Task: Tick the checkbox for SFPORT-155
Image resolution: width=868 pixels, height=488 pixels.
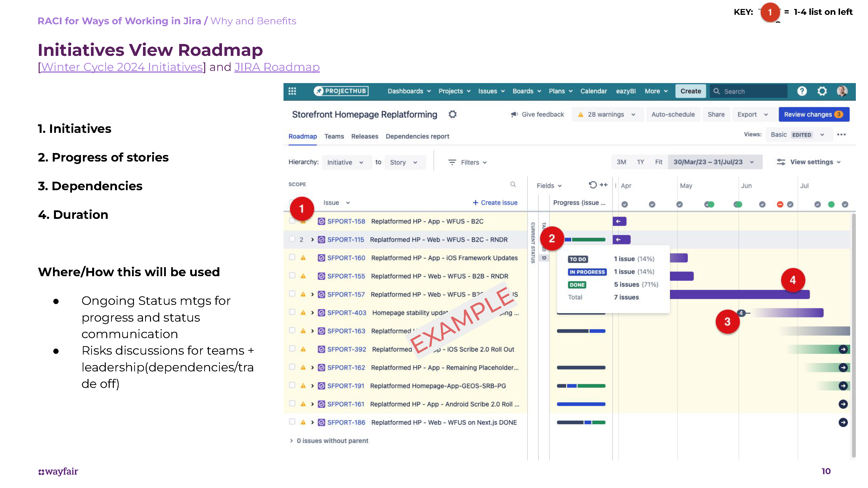Action: [x=292, y=275]
